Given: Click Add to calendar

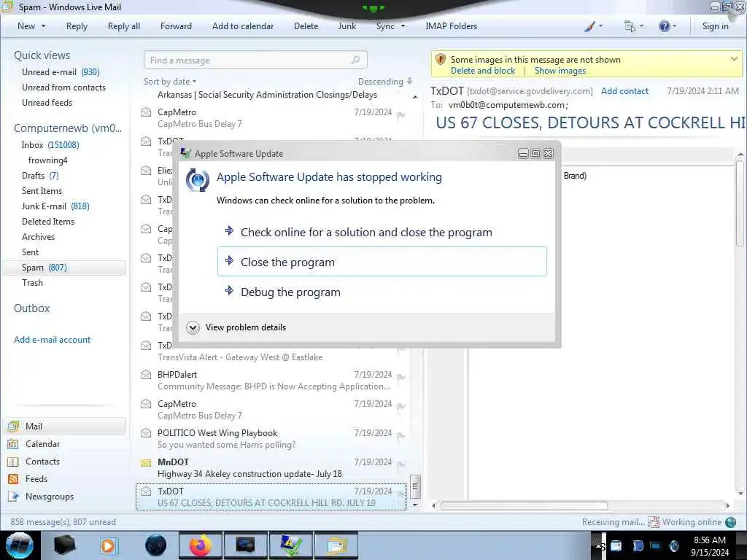Looking at the screenshot, I should click(243, 26).
